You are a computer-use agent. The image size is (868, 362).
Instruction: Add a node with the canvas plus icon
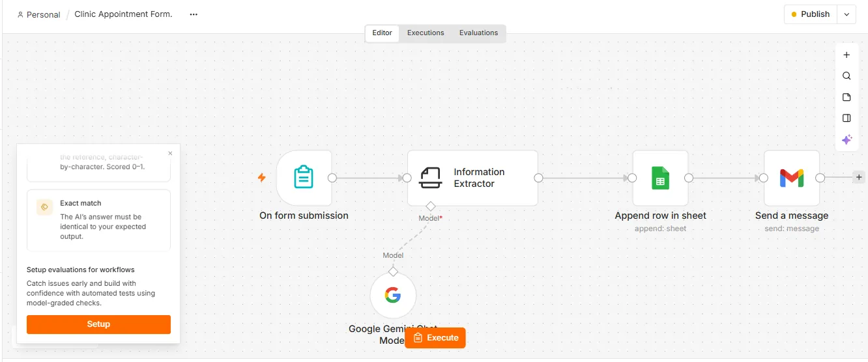click(846, 55)
